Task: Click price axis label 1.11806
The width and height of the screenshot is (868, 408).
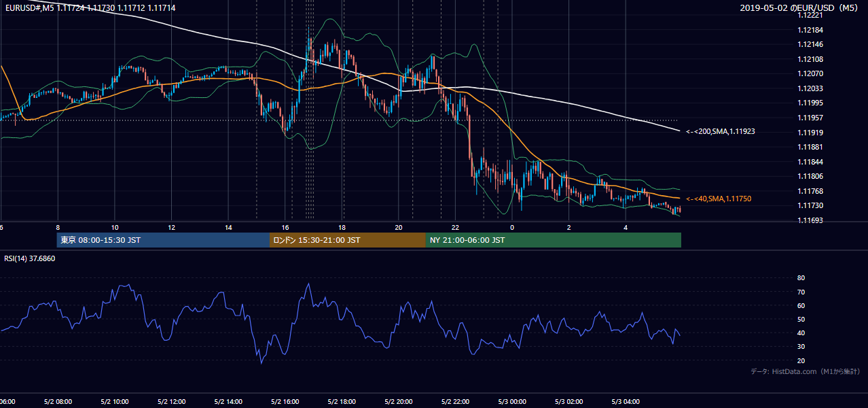Action: 810,176
